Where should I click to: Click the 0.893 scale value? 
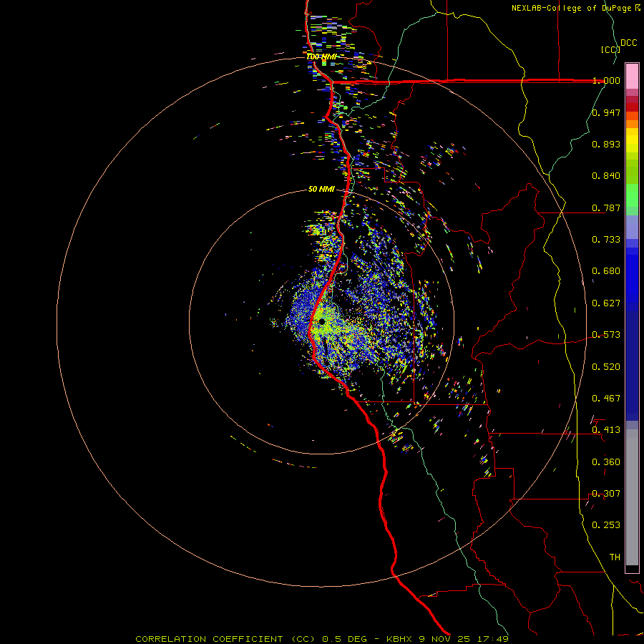click(x=606, y=144)
